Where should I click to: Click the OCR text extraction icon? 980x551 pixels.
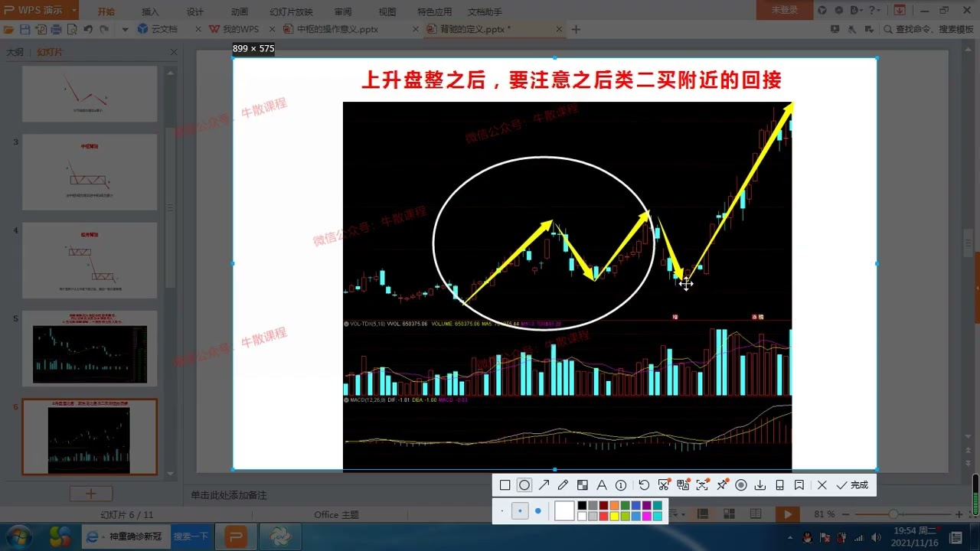[702, 485]
